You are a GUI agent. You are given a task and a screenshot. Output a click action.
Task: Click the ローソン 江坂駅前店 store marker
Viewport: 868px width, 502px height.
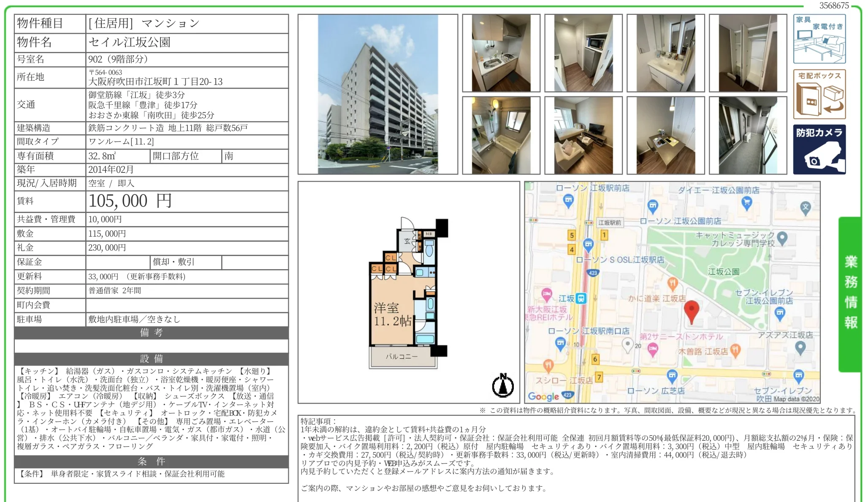pyautogui.click(x=568, y=201)
